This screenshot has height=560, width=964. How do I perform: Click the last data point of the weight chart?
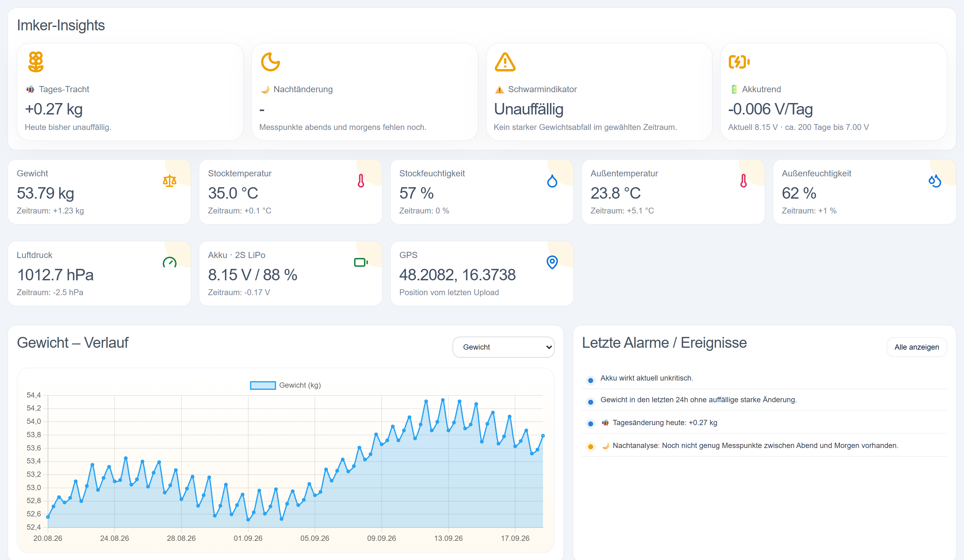[x=543, y=436]
